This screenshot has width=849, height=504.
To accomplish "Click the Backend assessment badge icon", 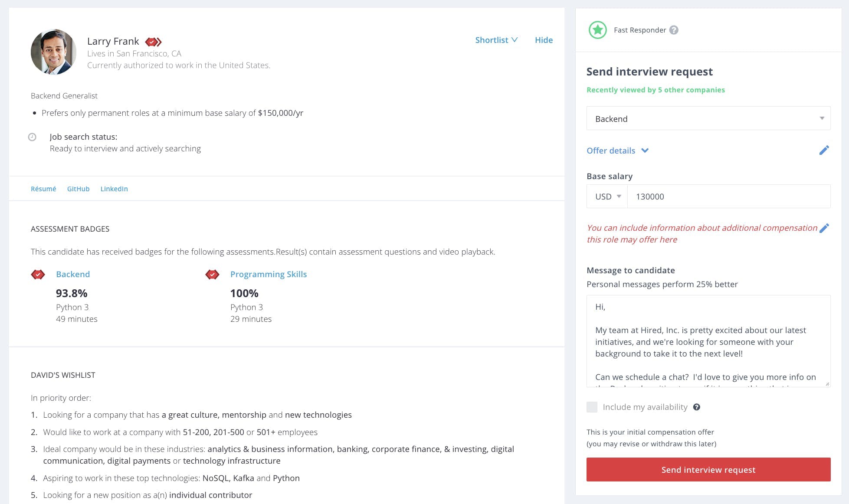I will click(x=38, y=274).
